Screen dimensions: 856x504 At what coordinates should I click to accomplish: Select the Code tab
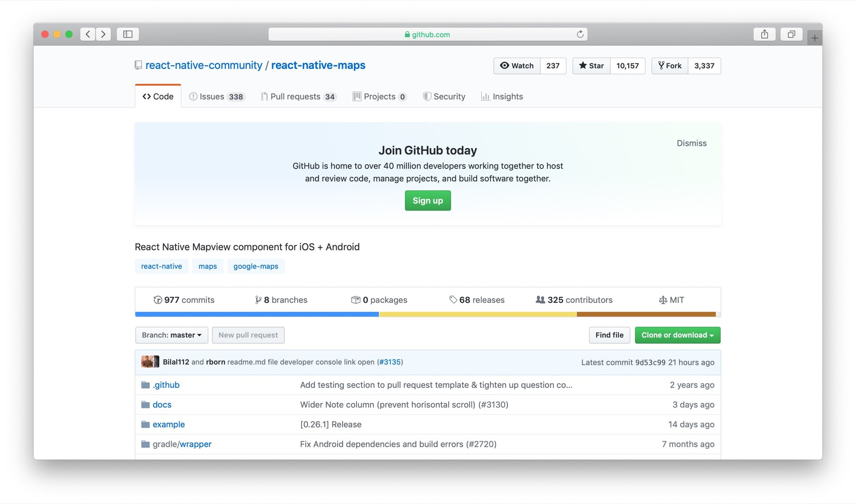click(158, 97)
